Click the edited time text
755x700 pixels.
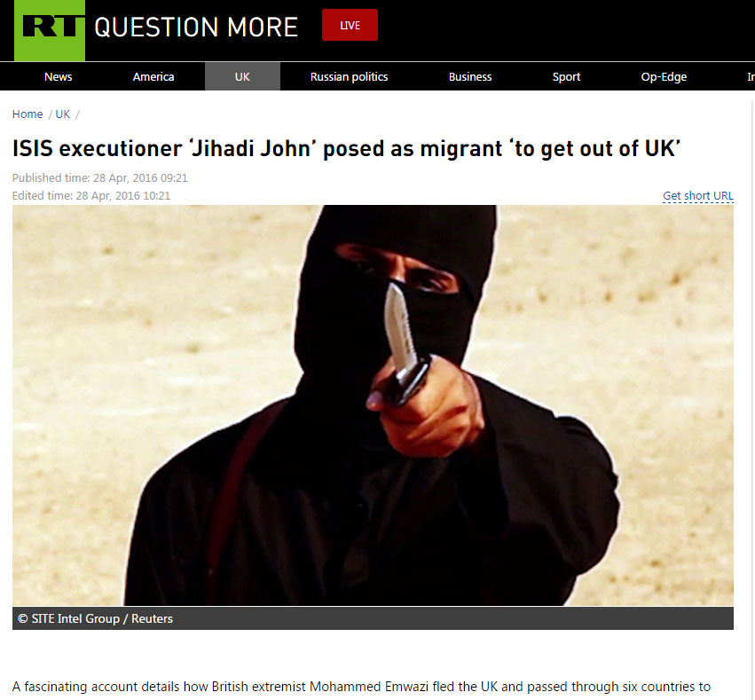click(x=91, y=196)
